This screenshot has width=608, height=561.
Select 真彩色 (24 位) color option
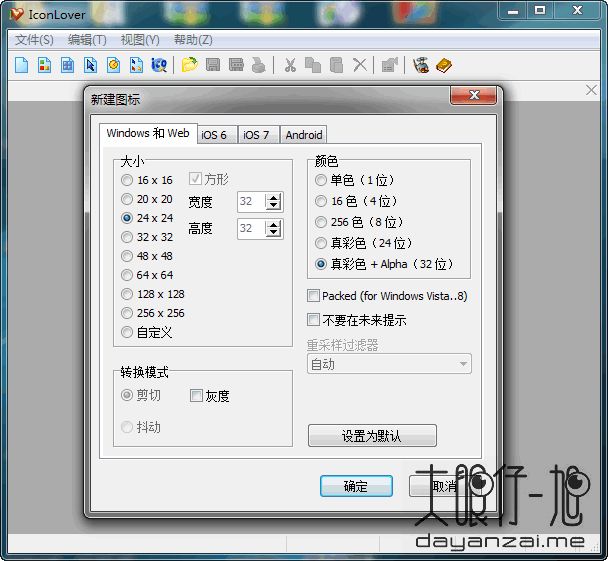(x=363, y=243)
